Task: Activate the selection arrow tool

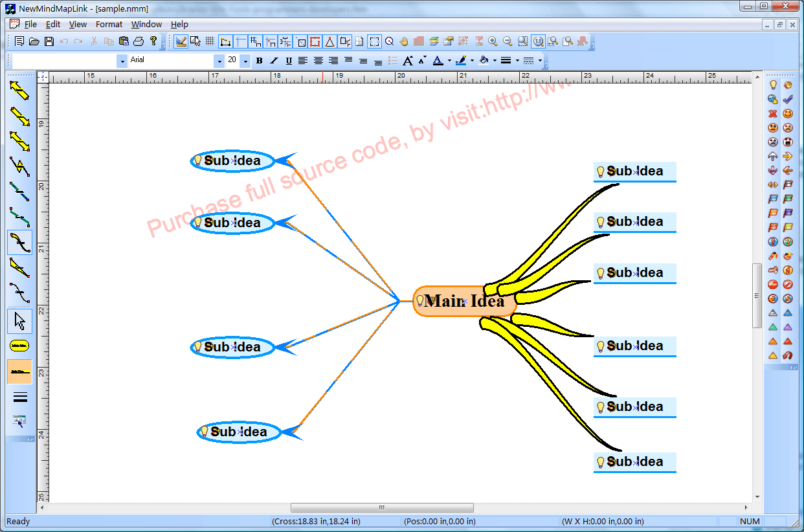Action: pos(19,322)
